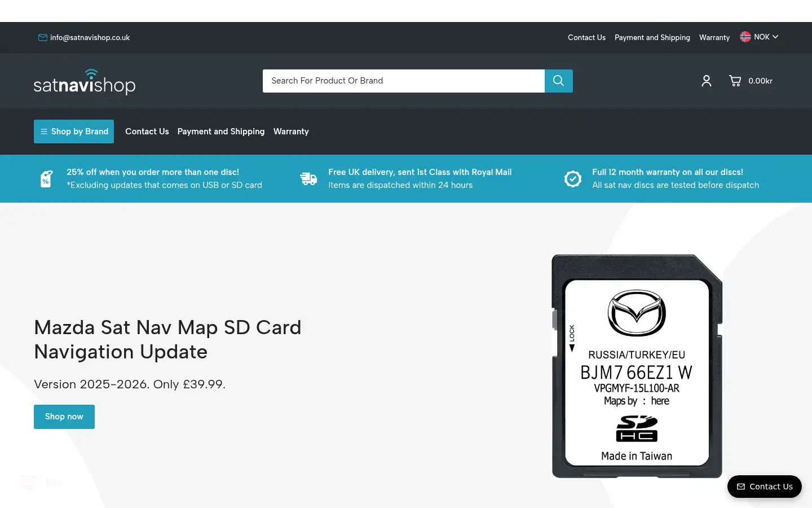Click 'Full 12 month warranty on all our discs!'

coord(668,172)
